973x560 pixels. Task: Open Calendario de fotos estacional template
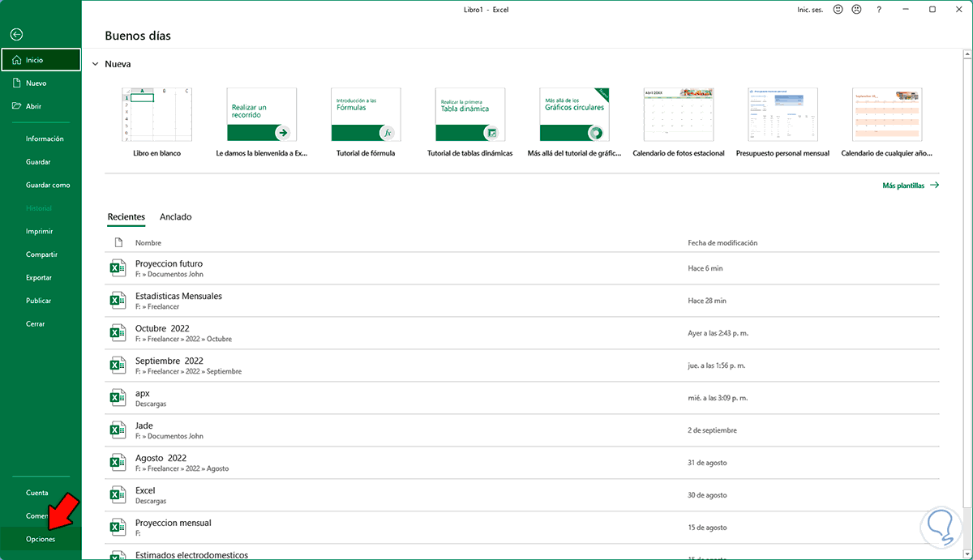[679, 122]
